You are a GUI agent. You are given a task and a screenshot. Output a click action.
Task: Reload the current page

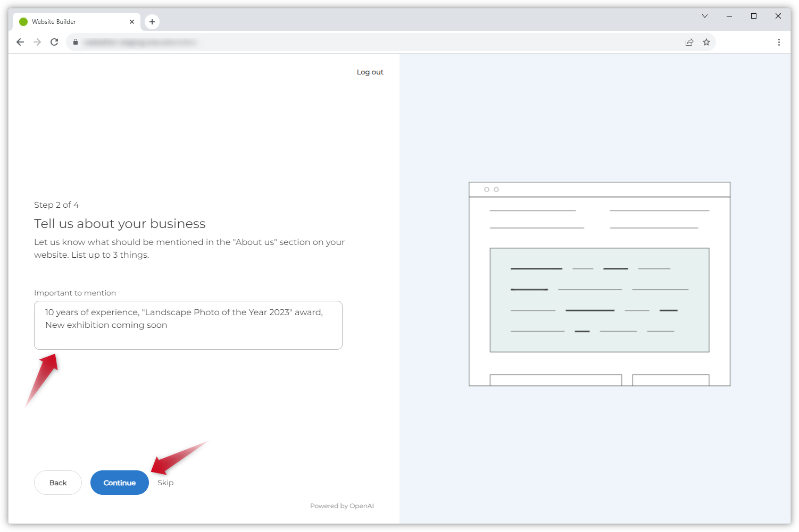(54, 42)
